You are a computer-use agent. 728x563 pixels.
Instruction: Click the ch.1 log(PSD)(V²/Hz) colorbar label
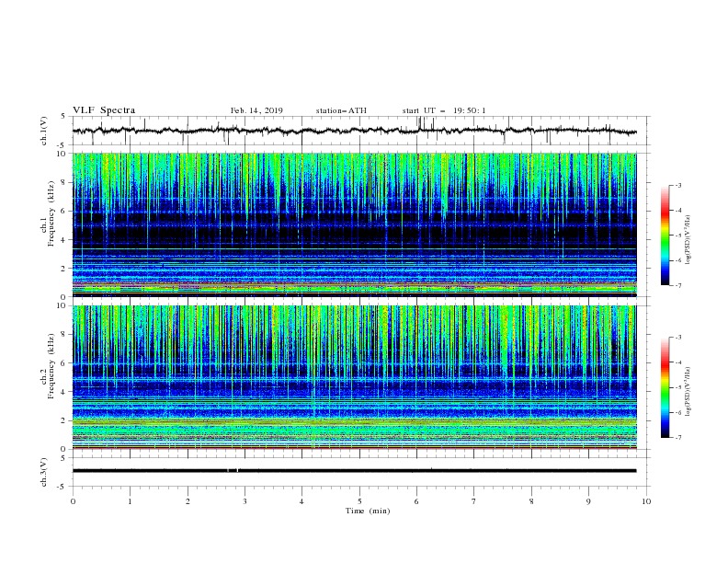688,240
